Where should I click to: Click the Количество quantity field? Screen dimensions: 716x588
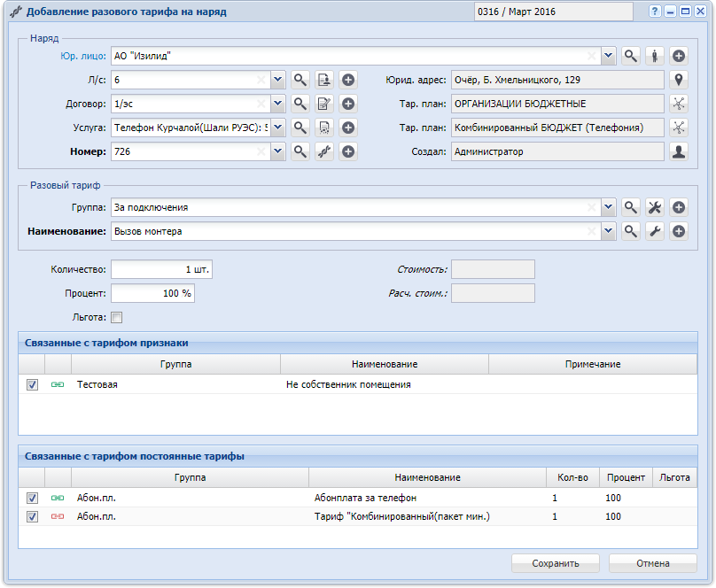(x=161, y=269)
